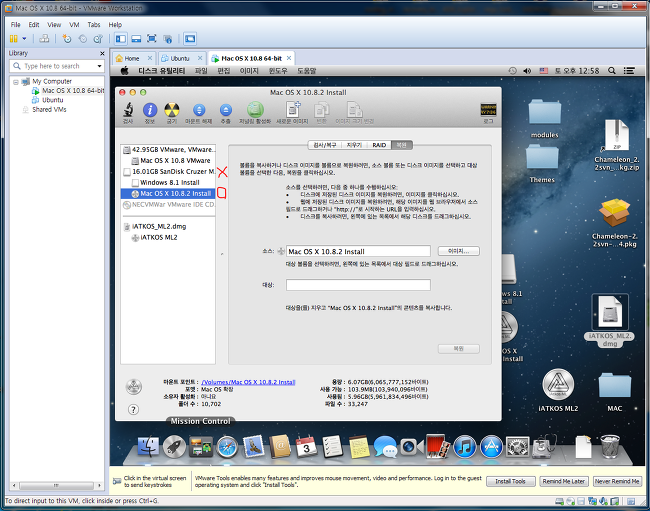Click the New Image icon in Disk Utility
Viewport: 650px width, 511px height.
(293, 110)
